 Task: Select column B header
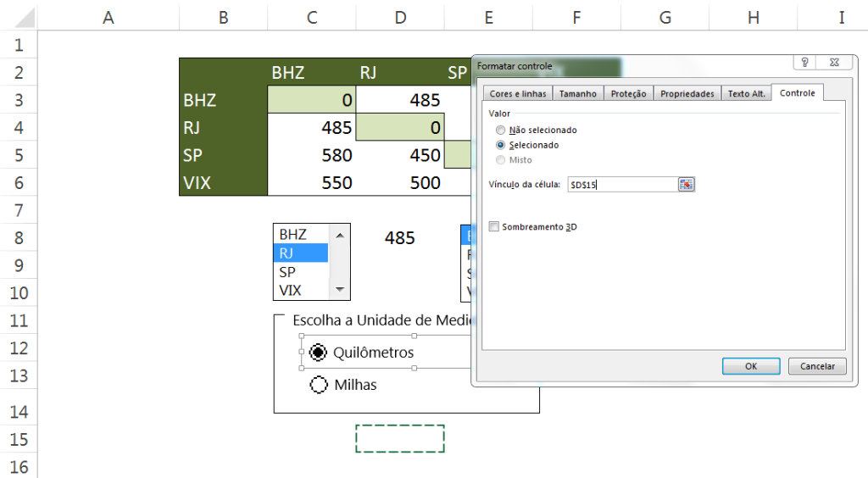224,17
